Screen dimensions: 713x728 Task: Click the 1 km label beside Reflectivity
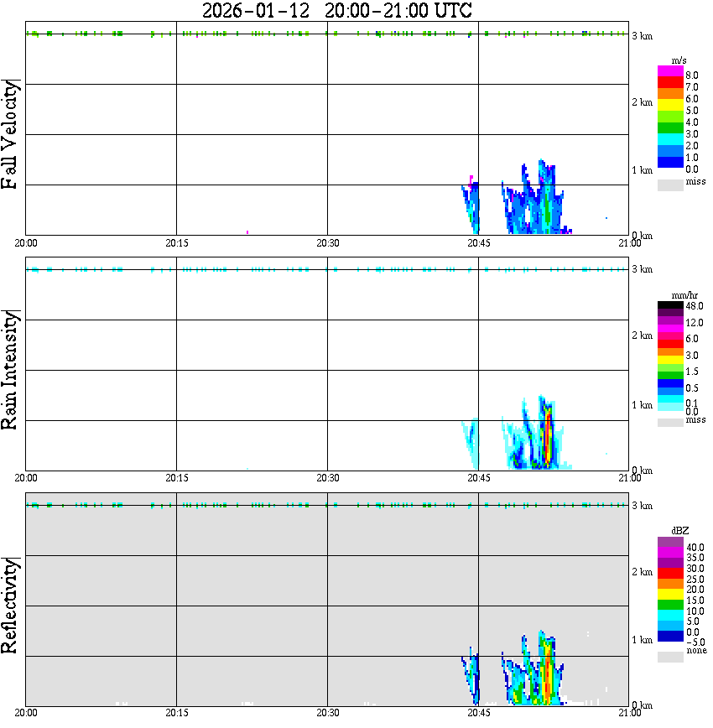(x=642, y=640)
